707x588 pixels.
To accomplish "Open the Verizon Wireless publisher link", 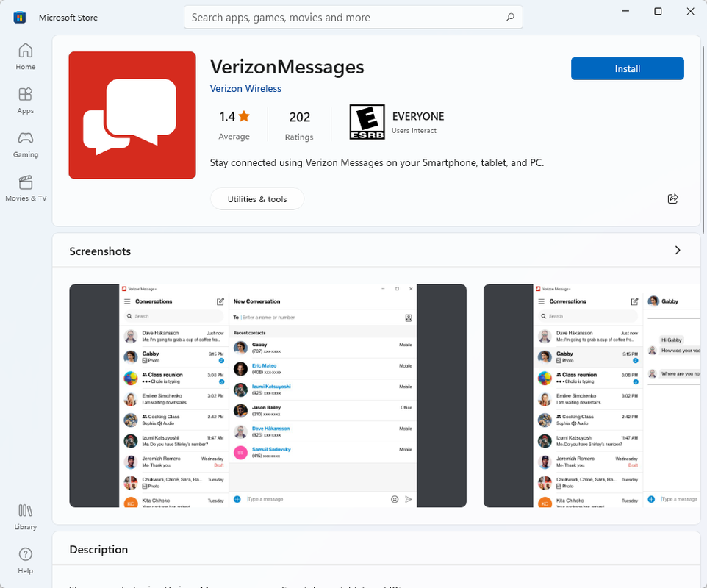I will [x=245, y=88].
